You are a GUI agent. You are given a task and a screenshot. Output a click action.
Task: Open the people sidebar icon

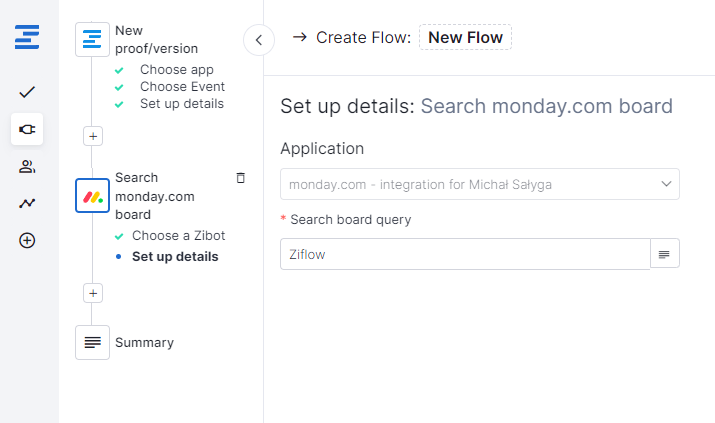28,166
